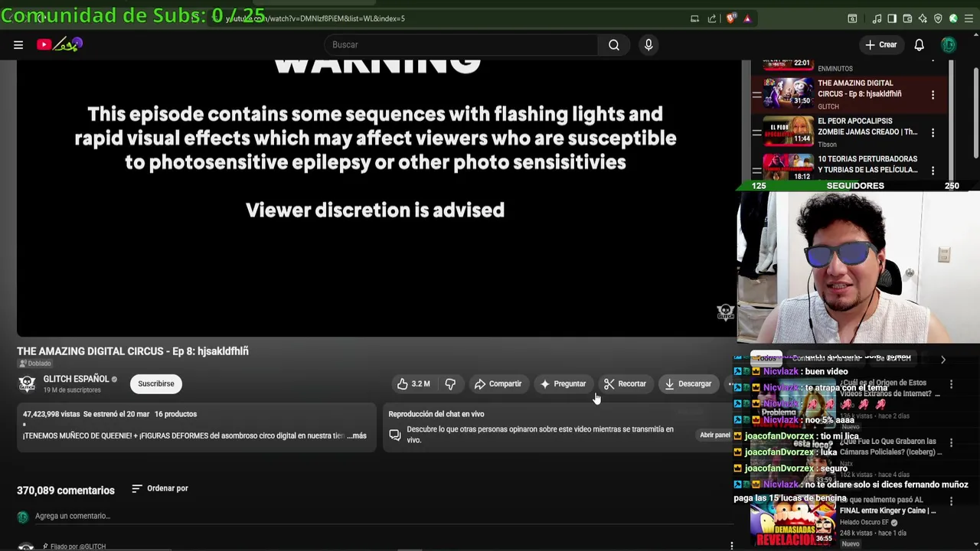
Task: Click the Crear button
Action: 880,45
